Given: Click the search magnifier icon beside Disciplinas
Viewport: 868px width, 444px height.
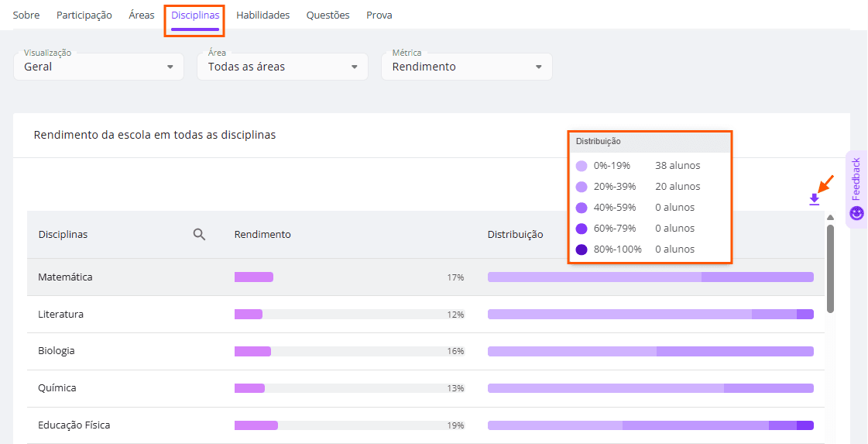Looking at the screenshot, I should tap(199, 234).
